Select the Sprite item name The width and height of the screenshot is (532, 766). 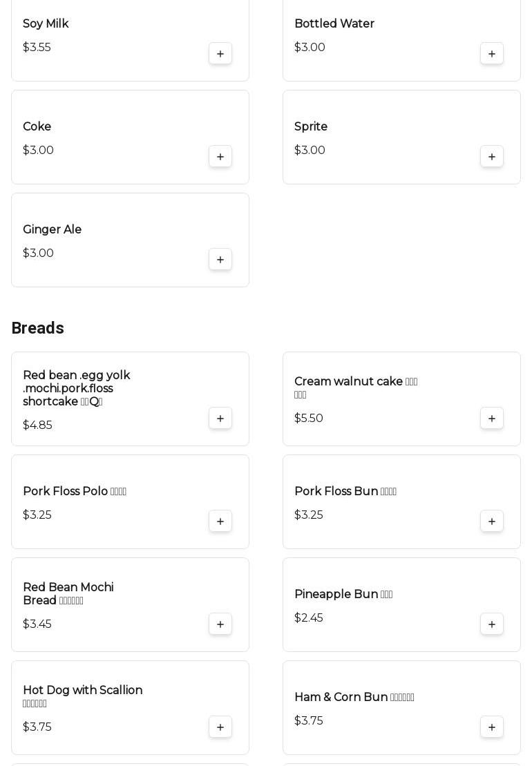click(x=311, y=126)
